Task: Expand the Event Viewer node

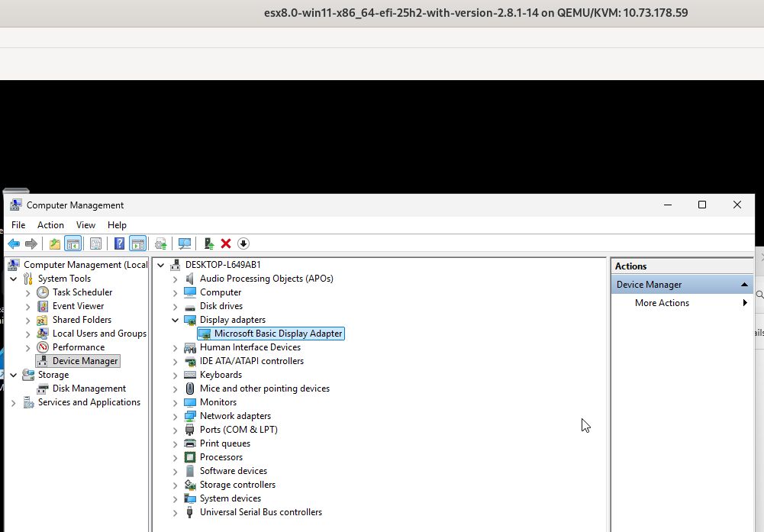Action: pyautogui.click(x=27, y=306)
